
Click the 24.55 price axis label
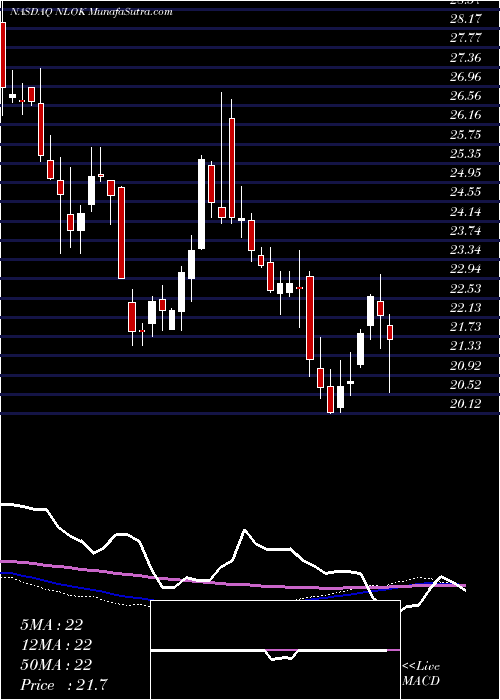466,192
